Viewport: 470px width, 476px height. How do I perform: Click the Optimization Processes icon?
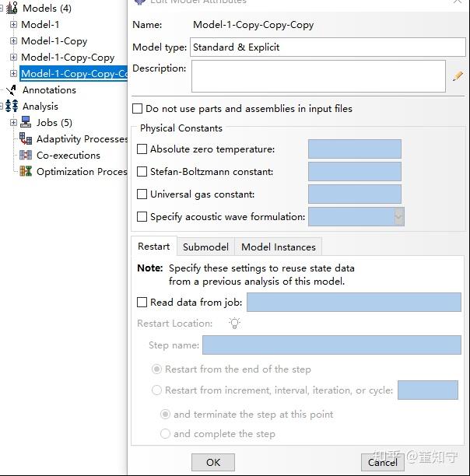click(26, 172)
